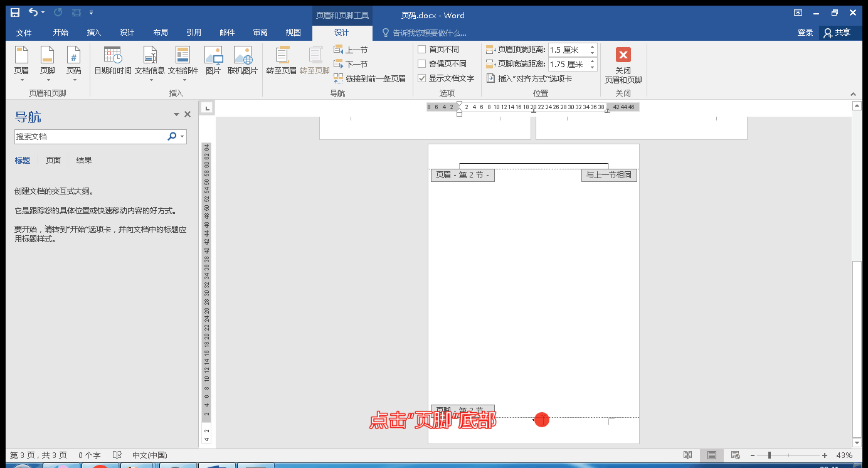Click the footer bottom distance 1.75厘米 field
The image size is (868, 468).
[x=568, y=64]
